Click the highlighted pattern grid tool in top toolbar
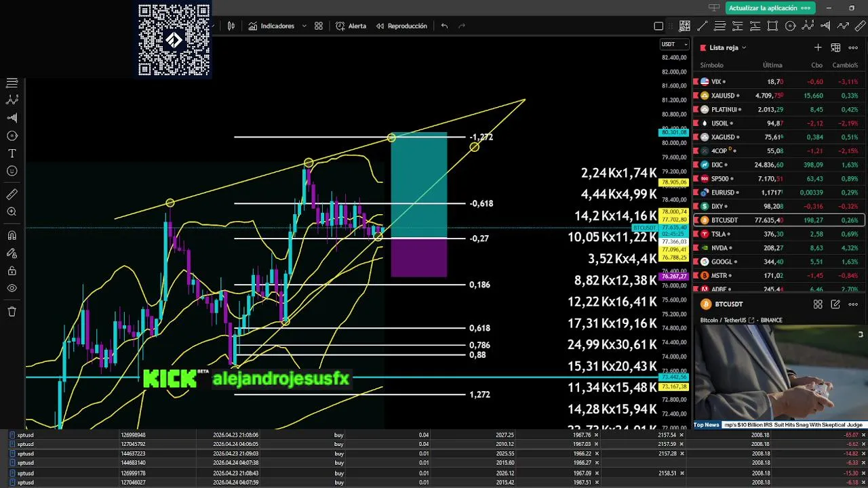 coord(684,26)
